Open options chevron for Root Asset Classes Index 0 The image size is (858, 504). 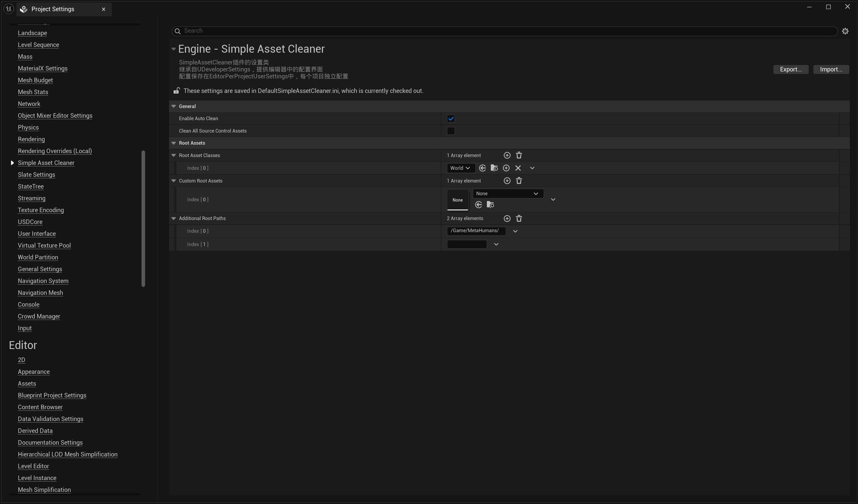[532, 168]
